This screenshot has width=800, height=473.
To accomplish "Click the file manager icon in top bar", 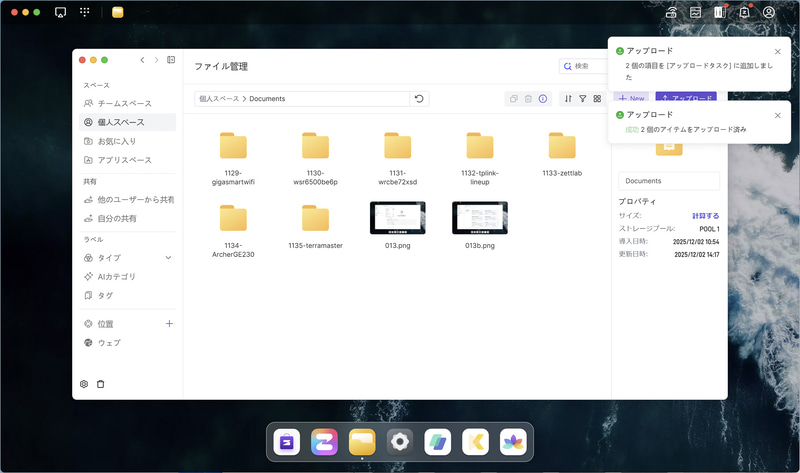I will [x=118, y=12].
